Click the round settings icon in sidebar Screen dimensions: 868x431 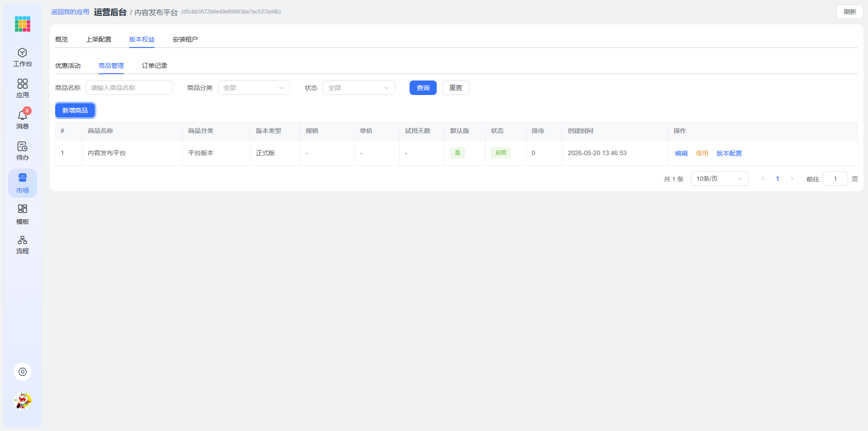pyautogui.click(x=23, y=372)
